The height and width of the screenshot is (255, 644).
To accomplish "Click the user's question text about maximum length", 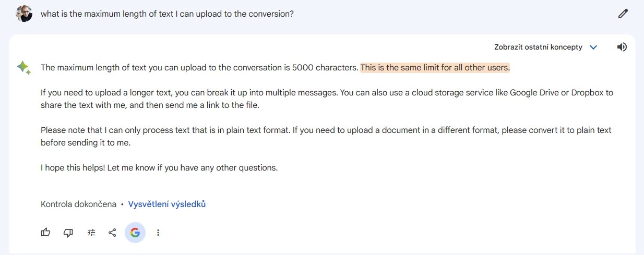I will tap(167, 14).
